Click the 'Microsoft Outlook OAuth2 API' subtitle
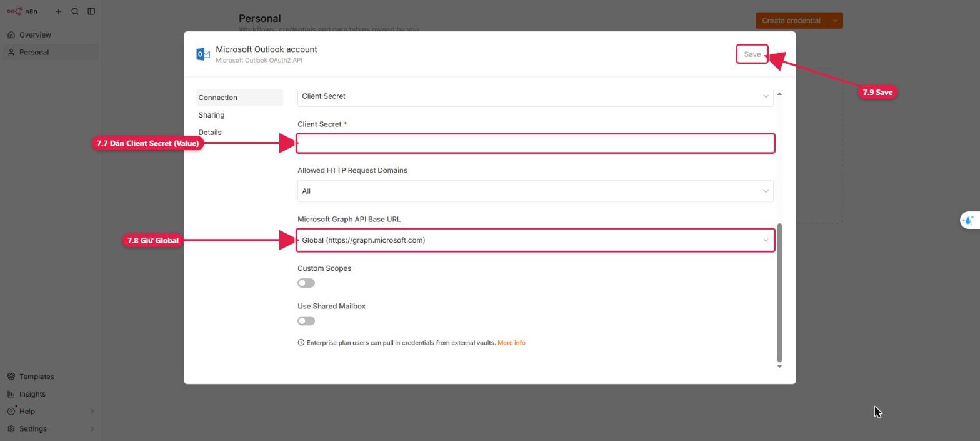Screen dimensions: 980x441 tap(259, 61)
